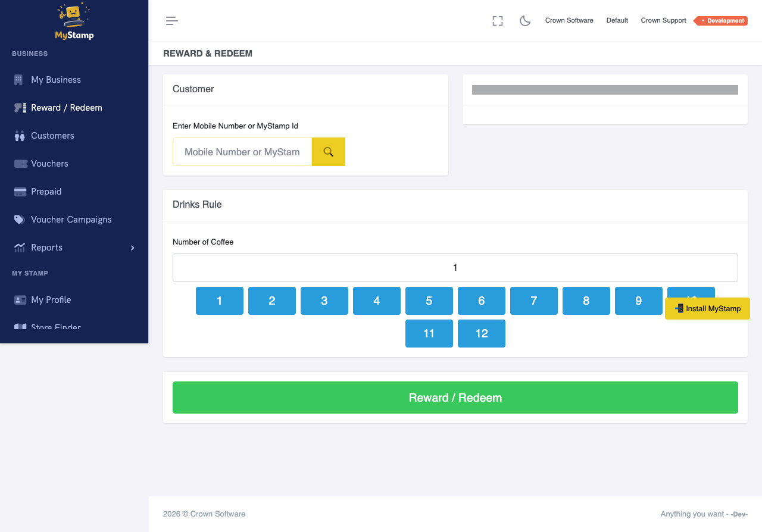
Task: Click the Store Finder map icon
Action: pos(20,327)
